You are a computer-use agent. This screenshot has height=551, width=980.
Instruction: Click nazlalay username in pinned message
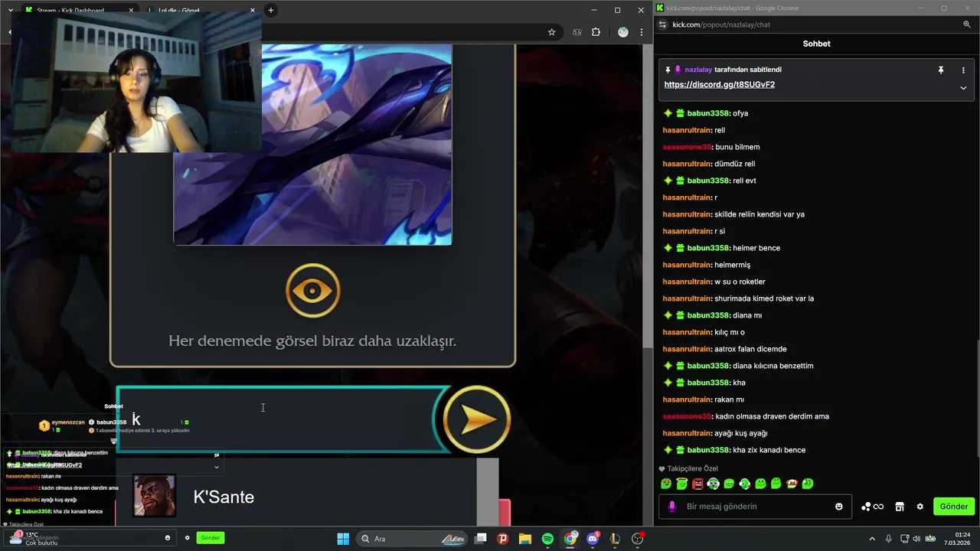698,70
